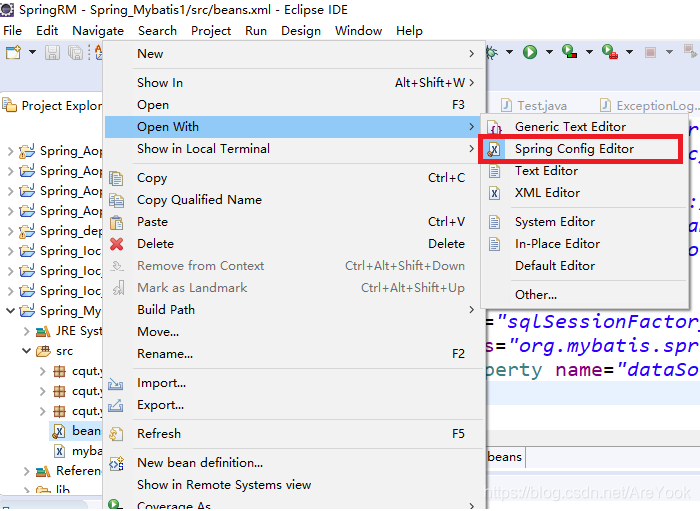The height and width of the screenshot is (511, 700).
Task: Open the Help menu
Action: click(x=409, y=31)
